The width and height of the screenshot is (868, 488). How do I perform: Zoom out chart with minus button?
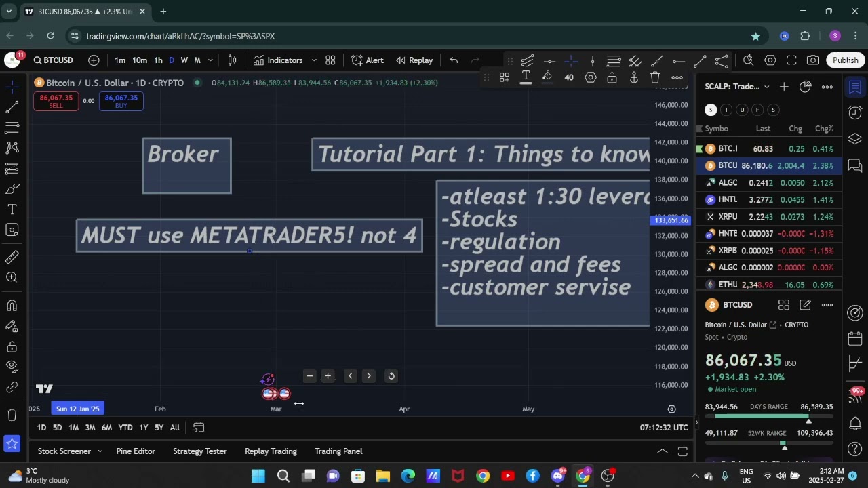coord(310,376)
